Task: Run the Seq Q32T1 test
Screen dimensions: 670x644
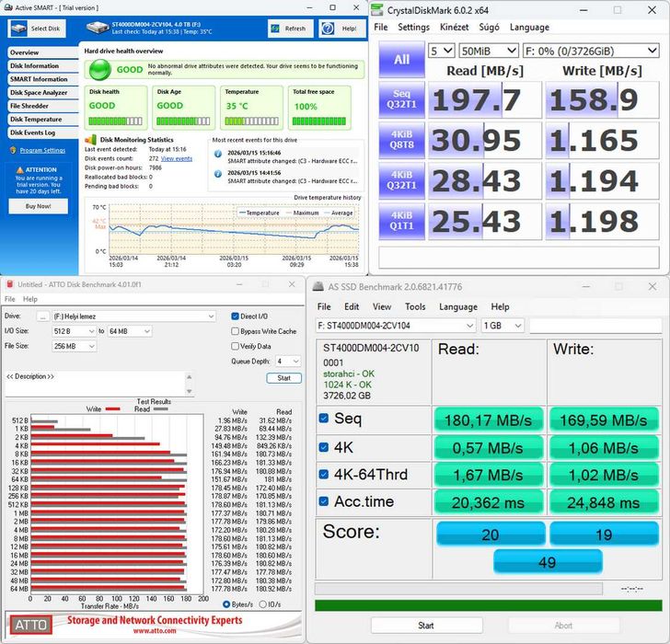Action: point(401,99)
